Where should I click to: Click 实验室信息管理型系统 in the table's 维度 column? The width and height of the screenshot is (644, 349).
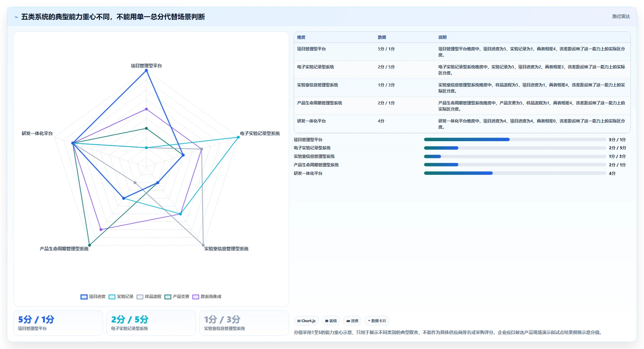(318, 85)
